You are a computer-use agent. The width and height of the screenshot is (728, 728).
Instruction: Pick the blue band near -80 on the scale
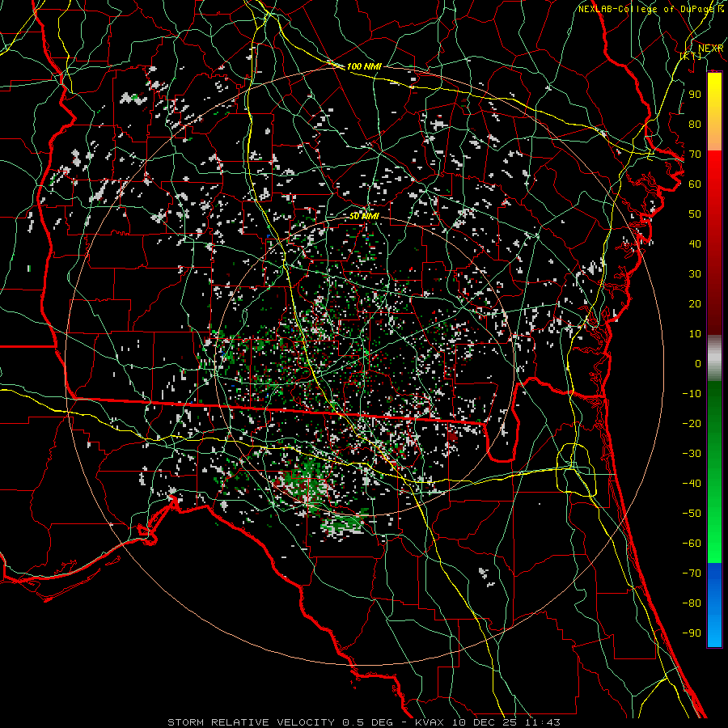click(714, 603)
